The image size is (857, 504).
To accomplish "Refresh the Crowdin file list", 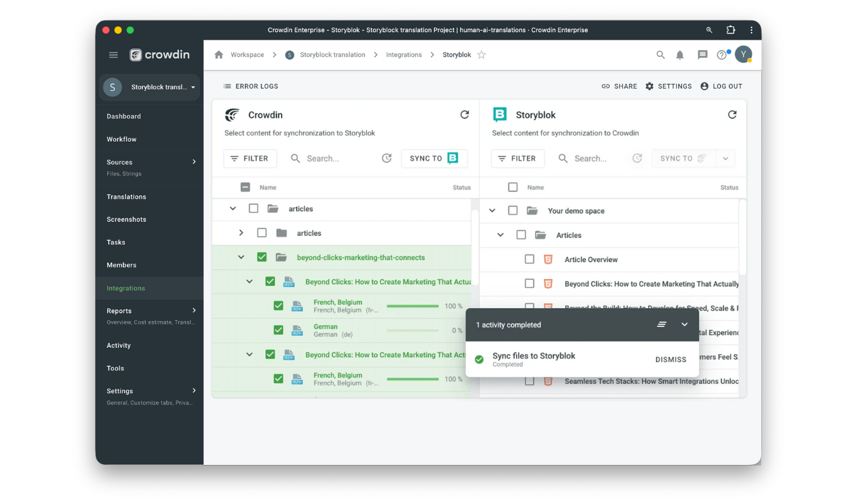I will coord(464,115).
